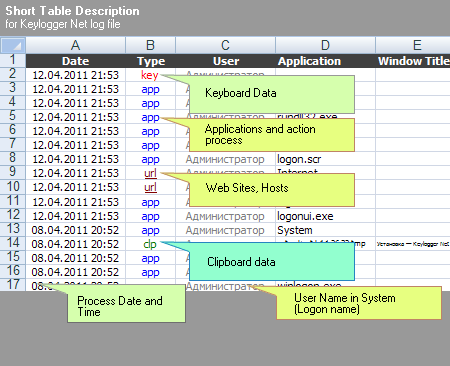Select the 'app' cell in row 8
The height and width of the screenshot is (366, 450).
(x=151, y=159)
